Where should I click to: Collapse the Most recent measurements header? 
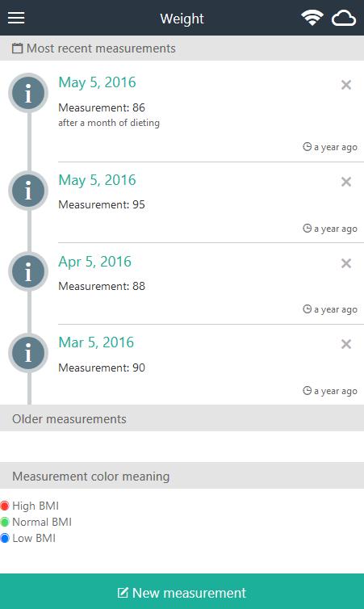tap(182, 48)
